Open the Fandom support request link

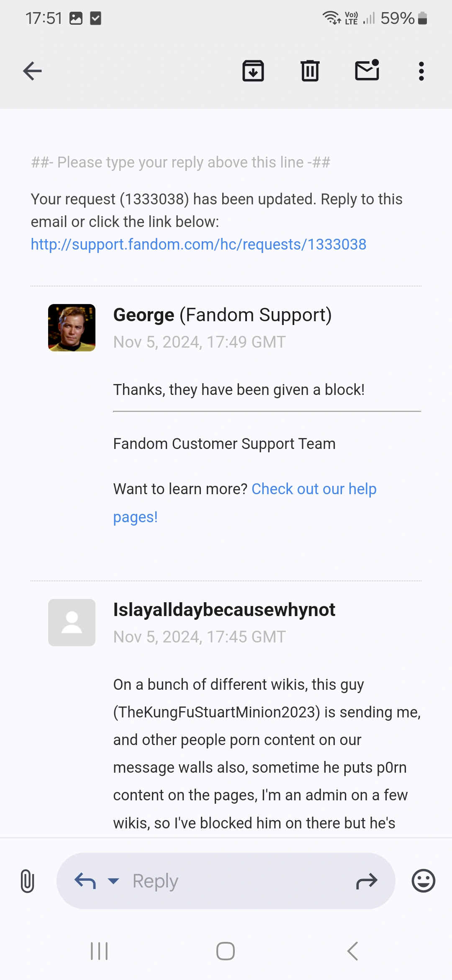[198, 244]
